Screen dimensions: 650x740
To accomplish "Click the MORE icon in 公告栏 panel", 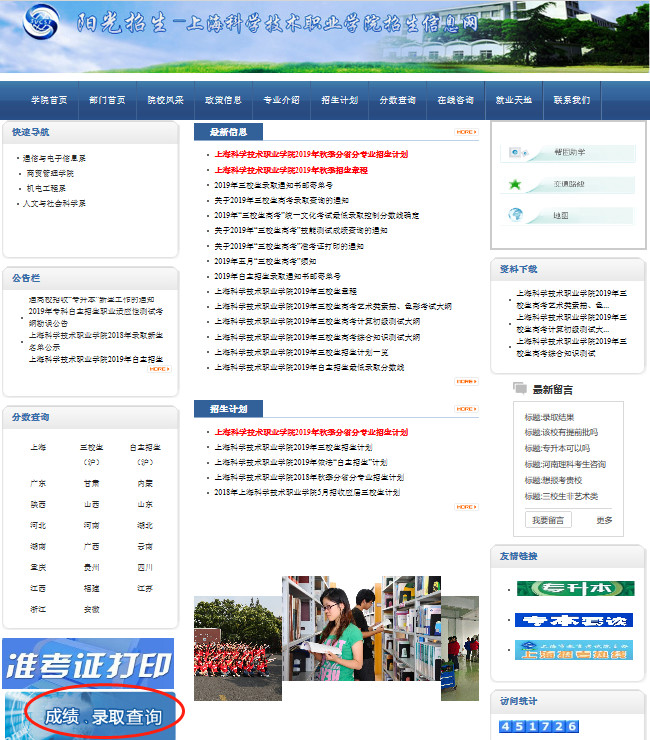I will [160, 369].
